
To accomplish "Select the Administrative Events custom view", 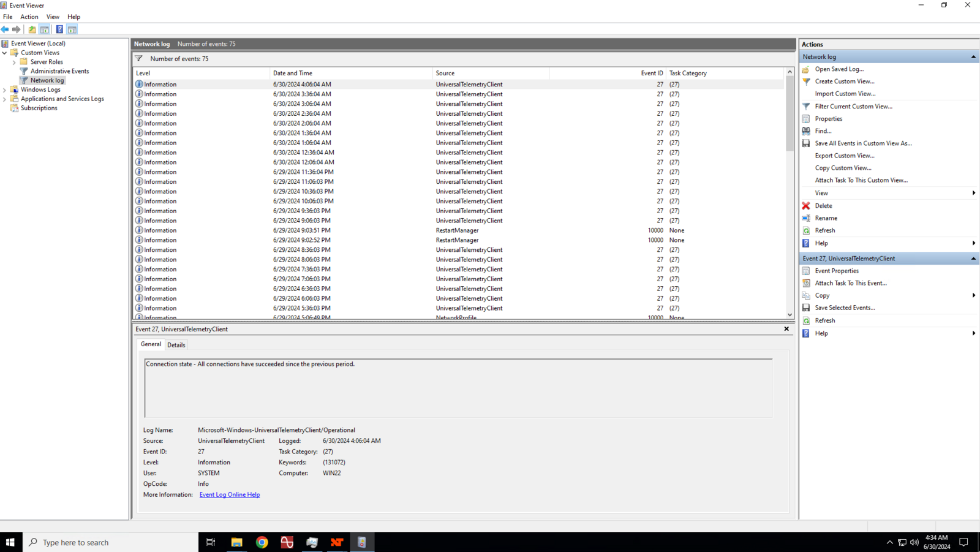I will [59, 71].
